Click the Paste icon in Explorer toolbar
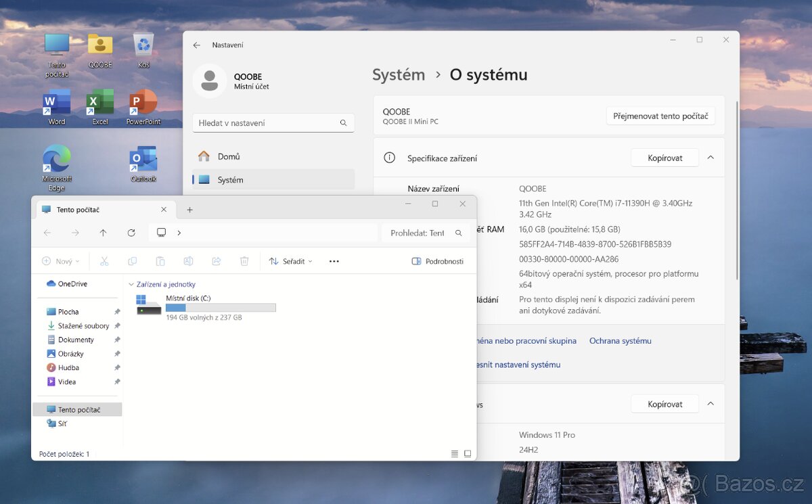Viewport: 812px width, 504px height. (160, 261)
